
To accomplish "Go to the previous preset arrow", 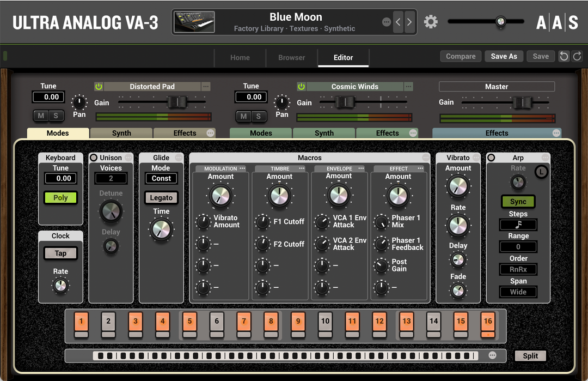I will coord(398,22).
